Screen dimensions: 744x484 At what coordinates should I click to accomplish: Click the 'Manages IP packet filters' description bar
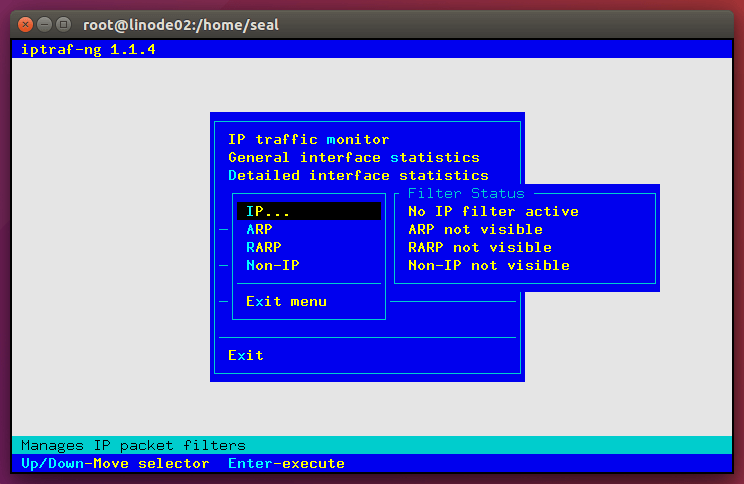[x=133, y=445]
